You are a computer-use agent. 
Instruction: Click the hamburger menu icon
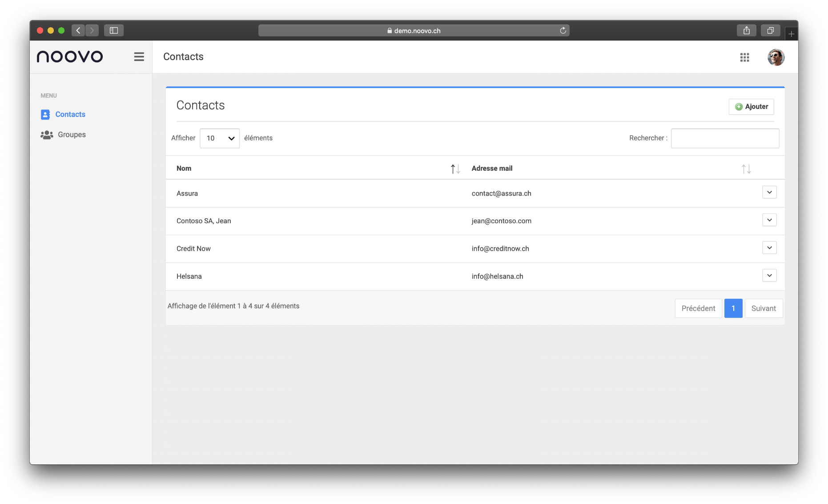pos(139,57)
